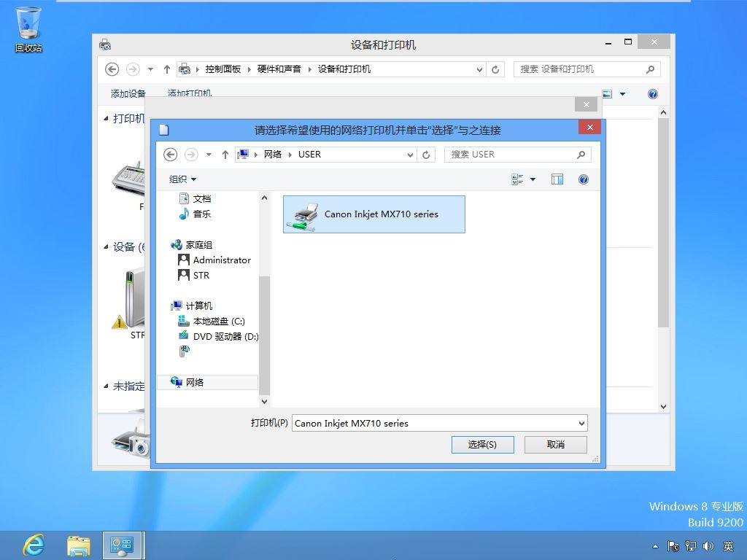Image resolution: width=747 pixels, height=560 pixels.
Task: Collapse the Printers (打印机) group
Action: pos(107,119)
